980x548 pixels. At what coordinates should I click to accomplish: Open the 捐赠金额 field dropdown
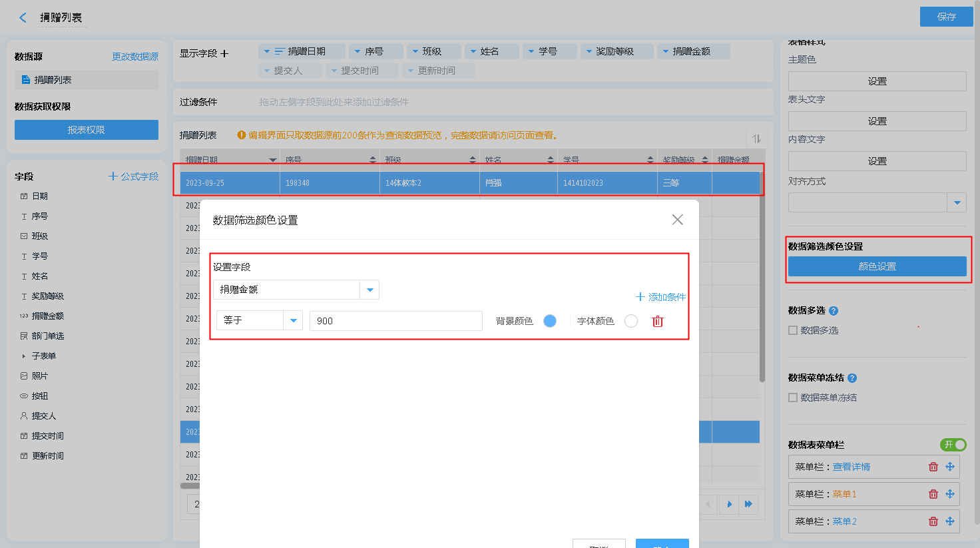(369, 290)
